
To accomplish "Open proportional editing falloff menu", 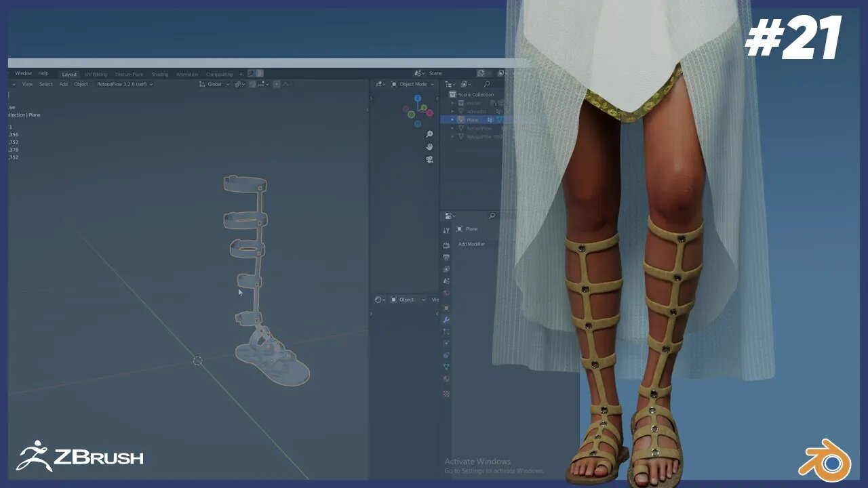I will [285, 84].
